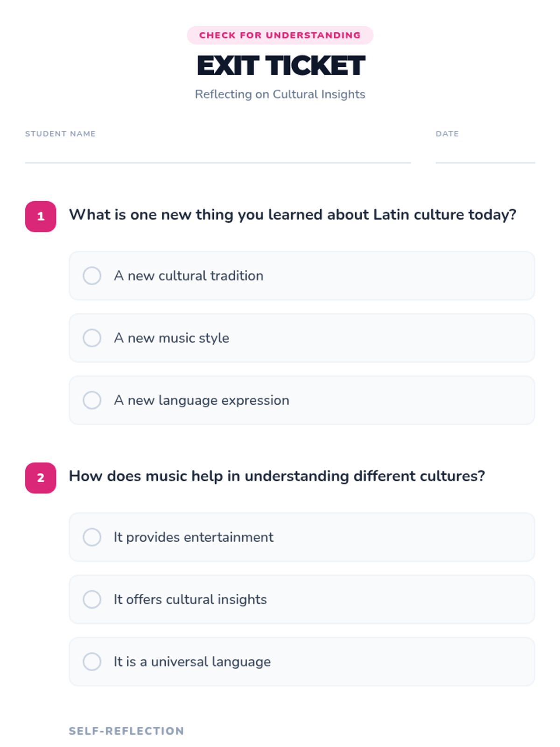Screen dimensions: 560x747
Task: Focus the Date input field
Action: click(485, 153)
